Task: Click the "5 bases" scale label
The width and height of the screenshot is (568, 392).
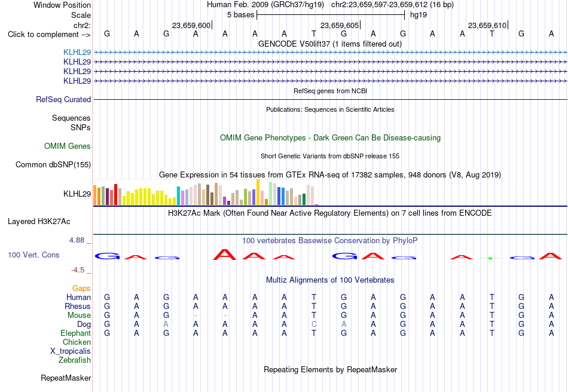Action: click(x=240, y=15)
